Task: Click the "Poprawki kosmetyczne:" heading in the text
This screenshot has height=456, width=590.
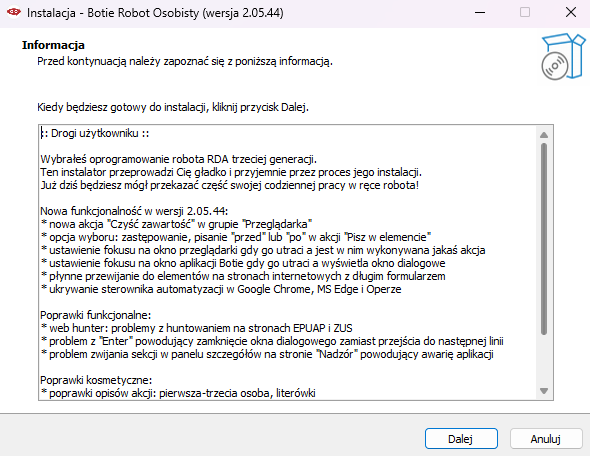Action: click(96, 380)
